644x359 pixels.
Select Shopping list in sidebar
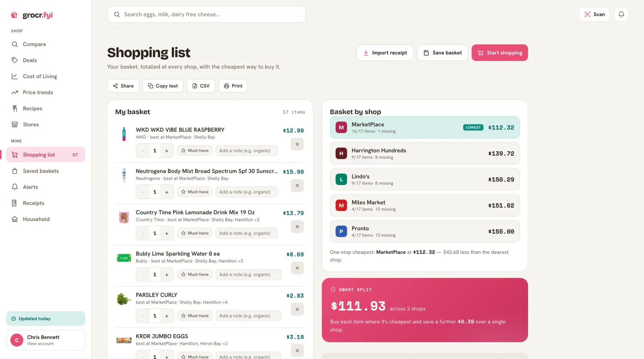(46, 155)
